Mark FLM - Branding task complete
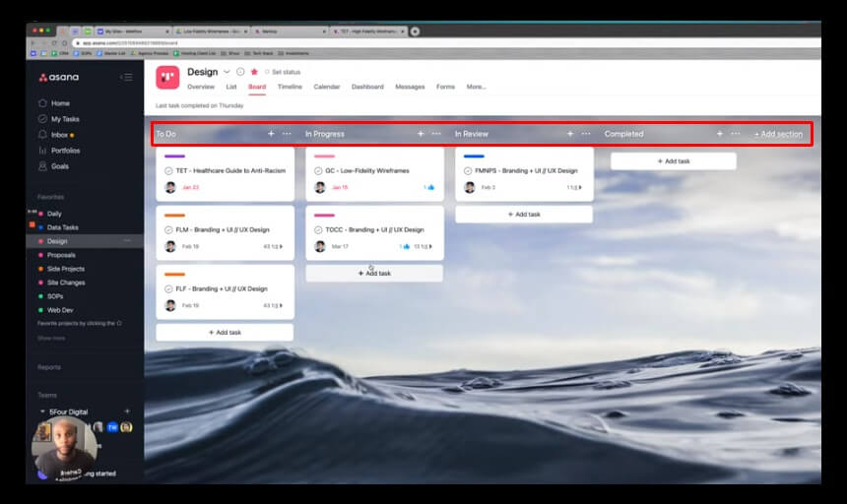847x504 pixels. (168, 230)
